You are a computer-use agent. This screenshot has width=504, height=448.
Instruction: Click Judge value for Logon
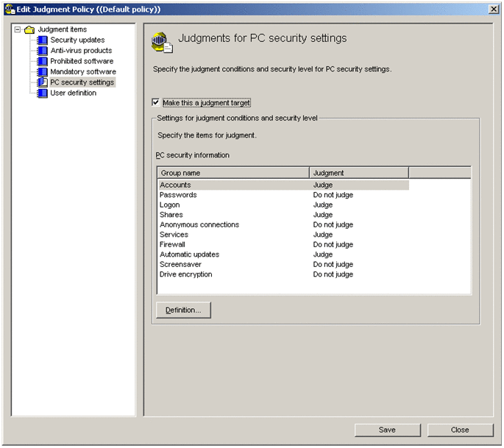[323, 205]
